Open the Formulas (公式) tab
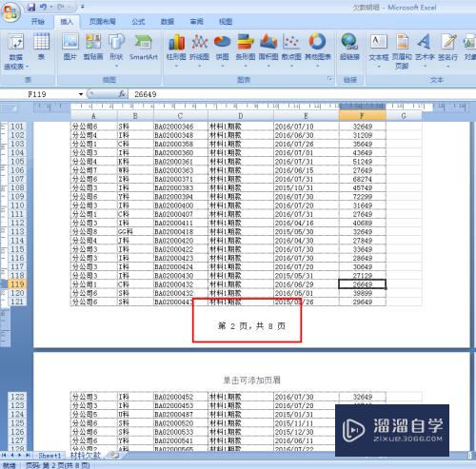Image resolution: width=476 pixels, height=469 pixels. point(138,22)
